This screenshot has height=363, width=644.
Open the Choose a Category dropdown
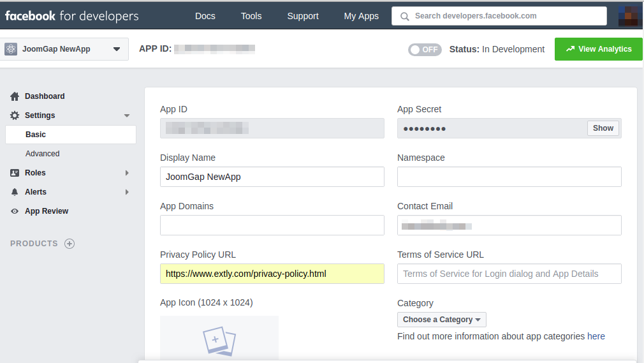click(441, 320)
